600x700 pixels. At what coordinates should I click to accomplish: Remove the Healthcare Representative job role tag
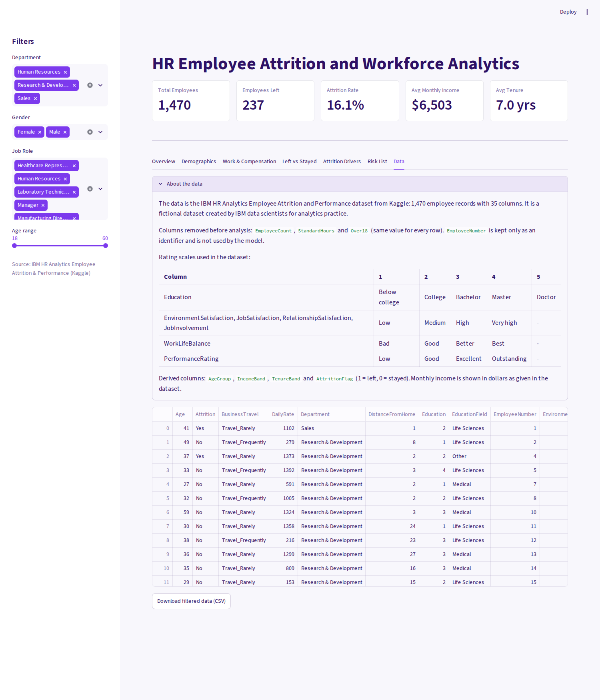74,166
